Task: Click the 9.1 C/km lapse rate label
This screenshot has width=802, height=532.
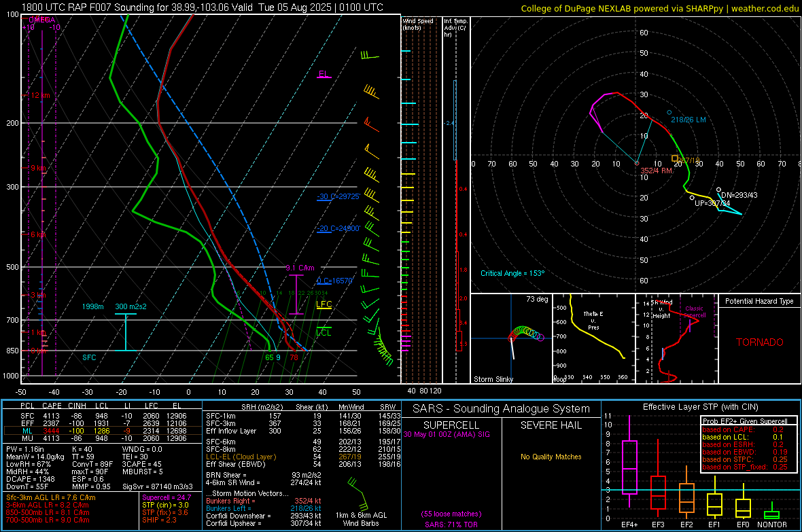Action: tap(300, 268)
